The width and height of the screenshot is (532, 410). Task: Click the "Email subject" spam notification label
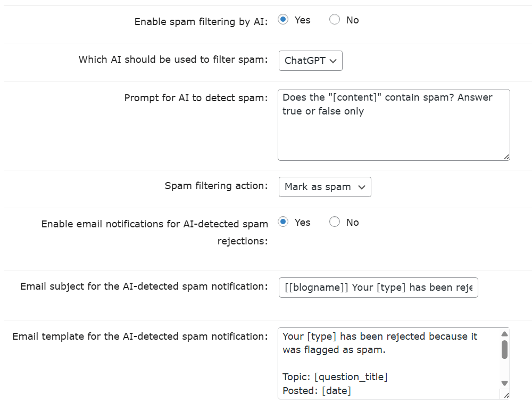pos(144,286)
